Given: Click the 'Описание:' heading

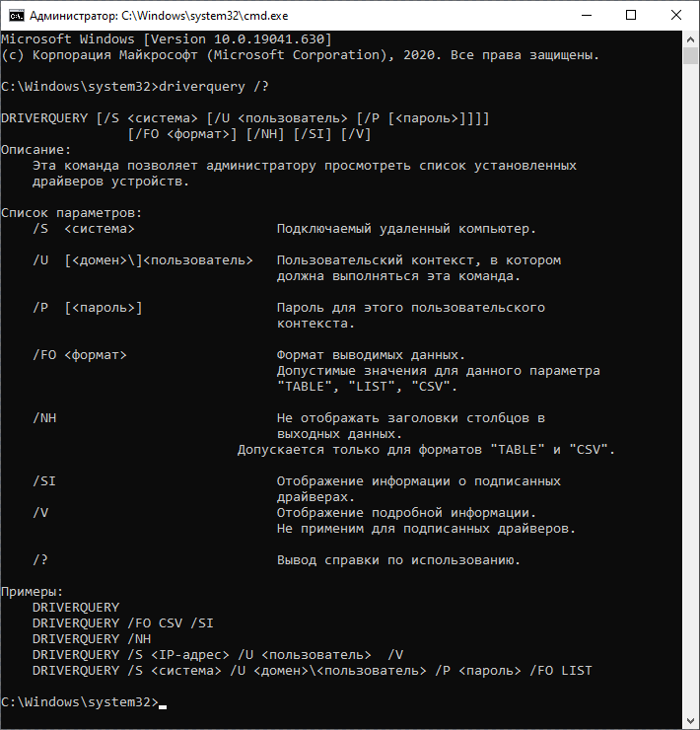Looking at the screenshot, I should tap(36, 150).
